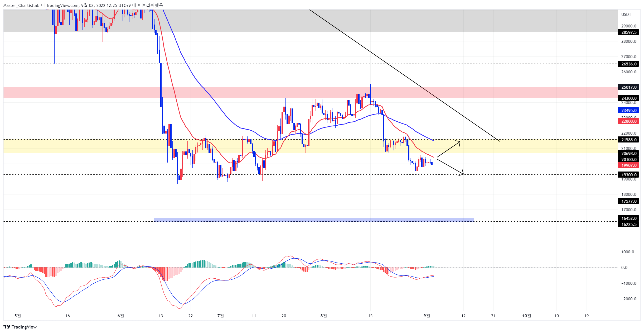Click the 21588.0 price label
Screen dimensions: 644x333
click(x=628, y=140)
